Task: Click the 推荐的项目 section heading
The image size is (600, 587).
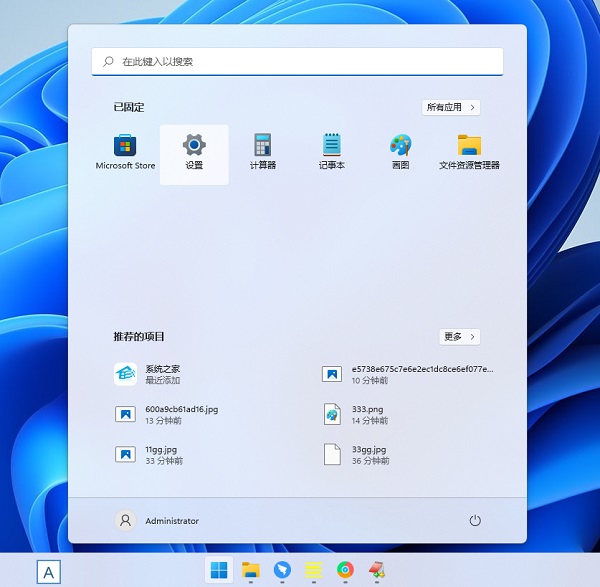Action: point(139,337)
